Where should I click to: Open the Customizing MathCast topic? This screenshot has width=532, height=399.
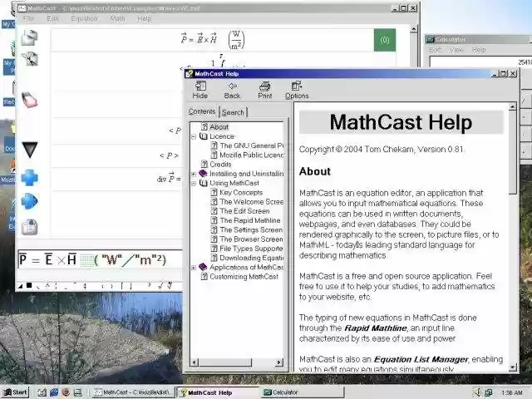pos(244,277)
